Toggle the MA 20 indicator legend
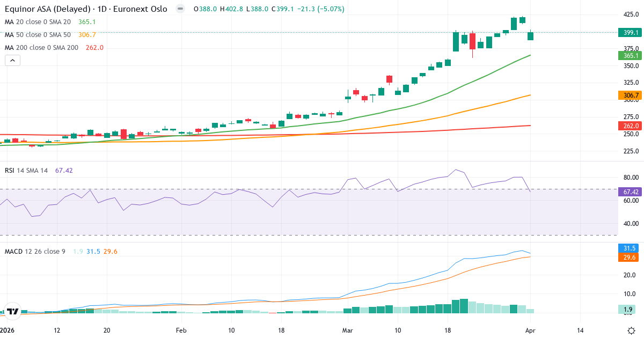644x338 pixels. [38, 22]
